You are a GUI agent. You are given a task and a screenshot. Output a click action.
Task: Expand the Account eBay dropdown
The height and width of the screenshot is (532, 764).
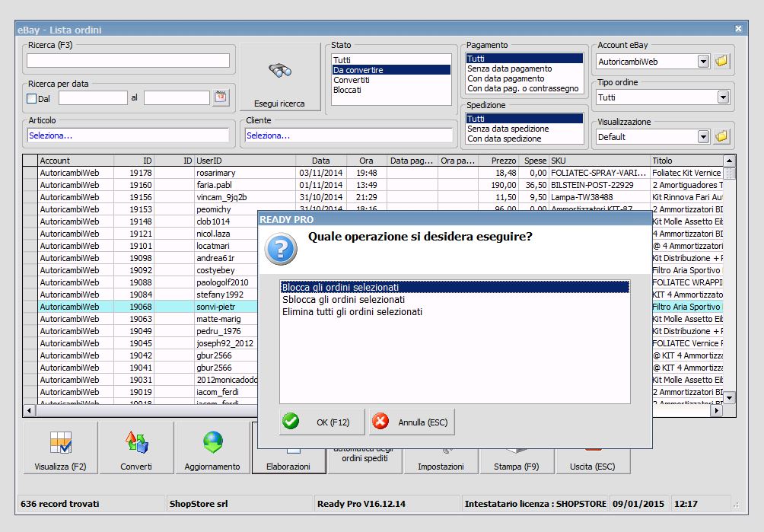tap(703, 62)
